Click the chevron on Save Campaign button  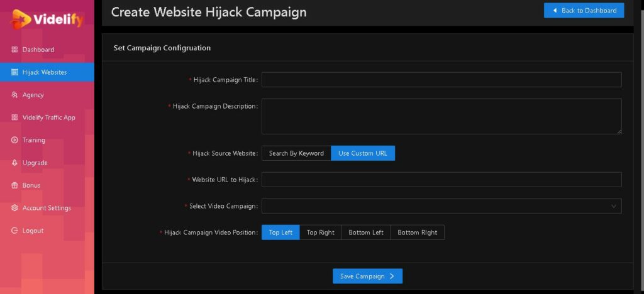click(392, 276)
